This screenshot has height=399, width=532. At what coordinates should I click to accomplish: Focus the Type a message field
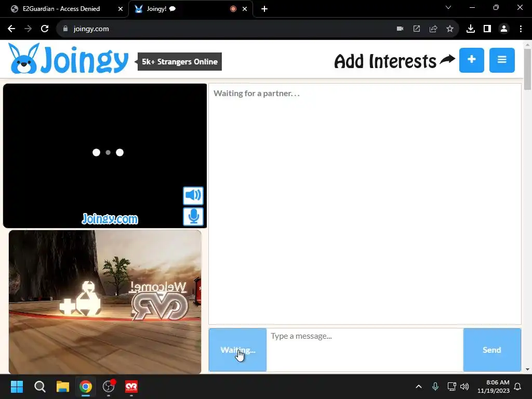click(365, 350)
